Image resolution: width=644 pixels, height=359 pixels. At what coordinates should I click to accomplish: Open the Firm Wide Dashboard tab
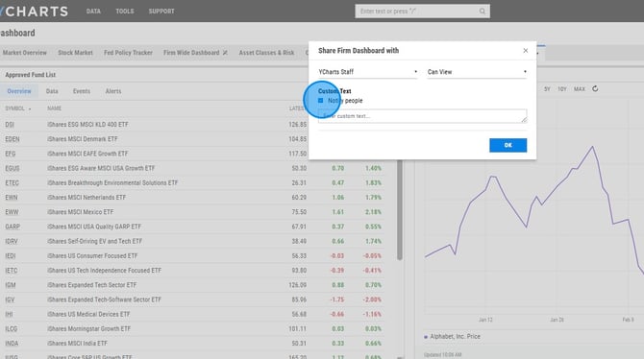click(191, 53)
